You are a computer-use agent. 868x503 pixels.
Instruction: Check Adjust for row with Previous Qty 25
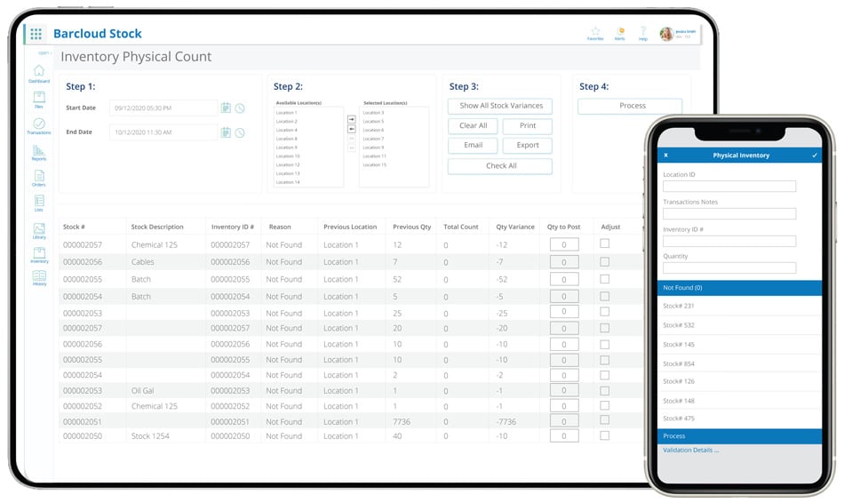(604, 312)
